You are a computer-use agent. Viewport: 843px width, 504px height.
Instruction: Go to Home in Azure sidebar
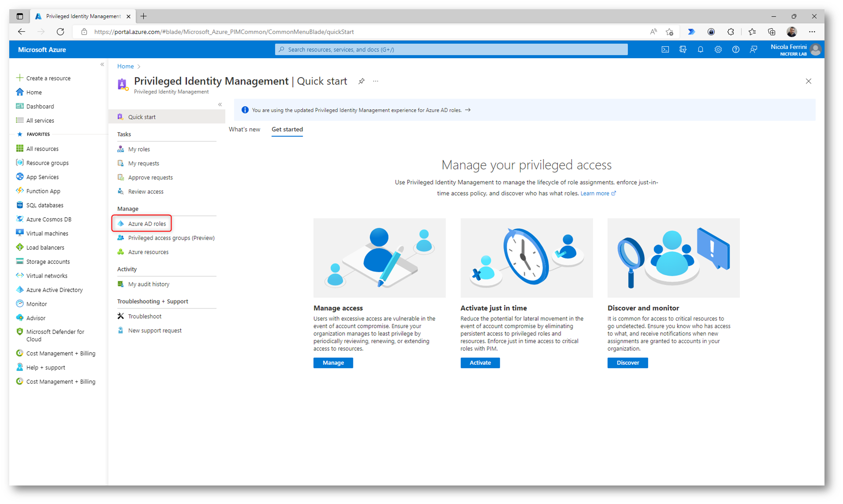coord(33,92)
